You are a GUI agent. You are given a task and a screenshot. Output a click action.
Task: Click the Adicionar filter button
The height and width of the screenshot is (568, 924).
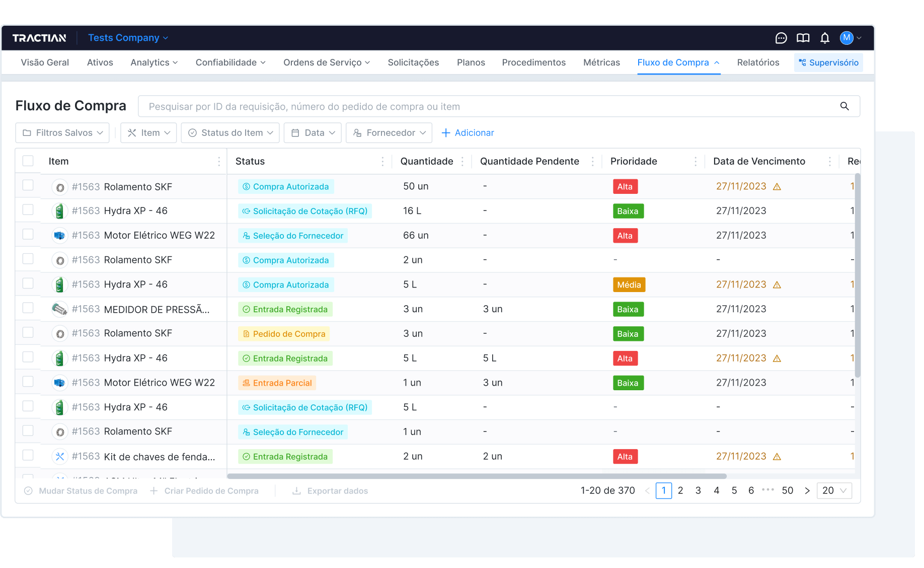(x=468, y=133)
